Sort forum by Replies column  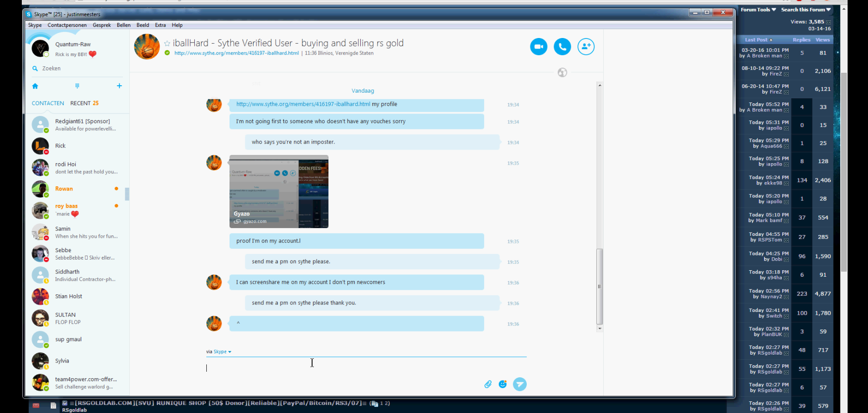(x=802, y=40)
